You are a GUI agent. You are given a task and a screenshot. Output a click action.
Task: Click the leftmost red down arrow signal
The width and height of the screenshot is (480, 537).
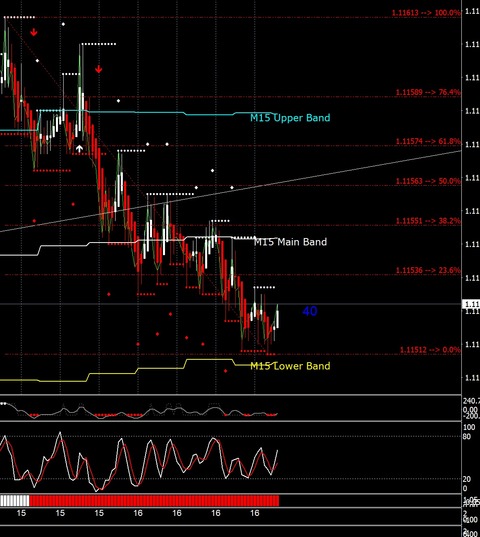[34, 33]
